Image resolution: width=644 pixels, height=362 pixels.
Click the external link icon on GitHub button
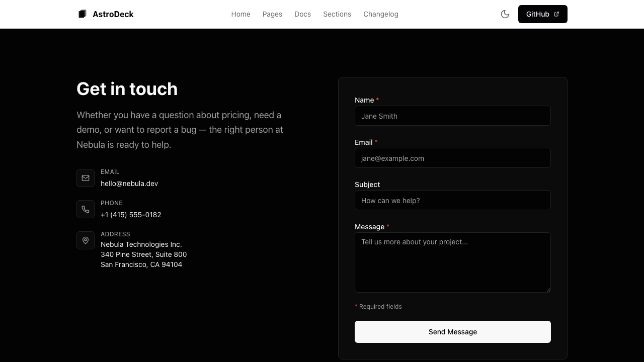[556, 14]
